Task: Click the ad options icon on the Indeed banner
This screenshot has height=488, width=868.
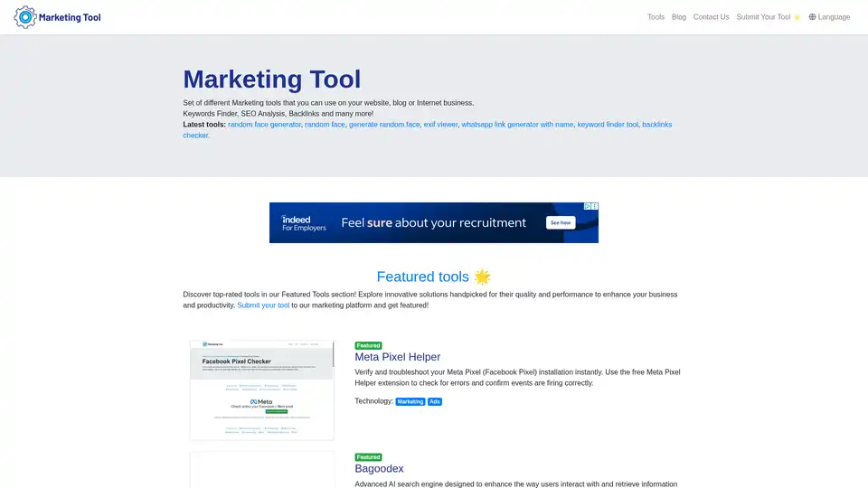Action: 594,207
